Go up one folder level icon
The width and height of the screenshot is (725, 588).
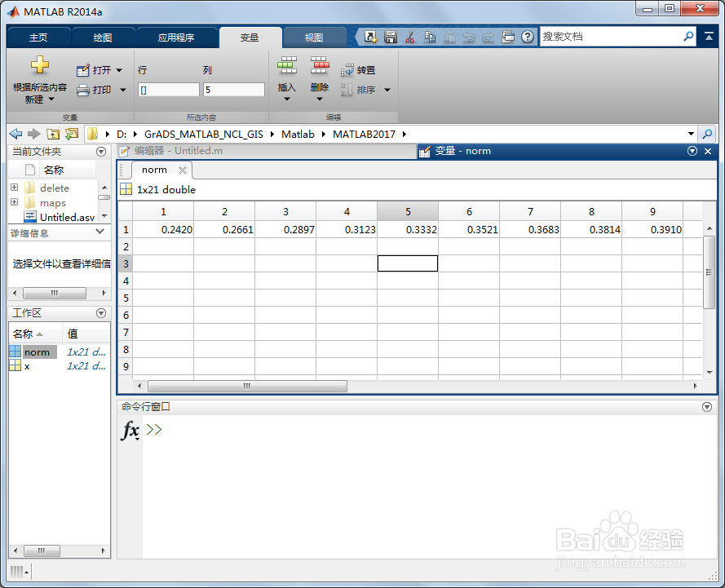(53, 134)
